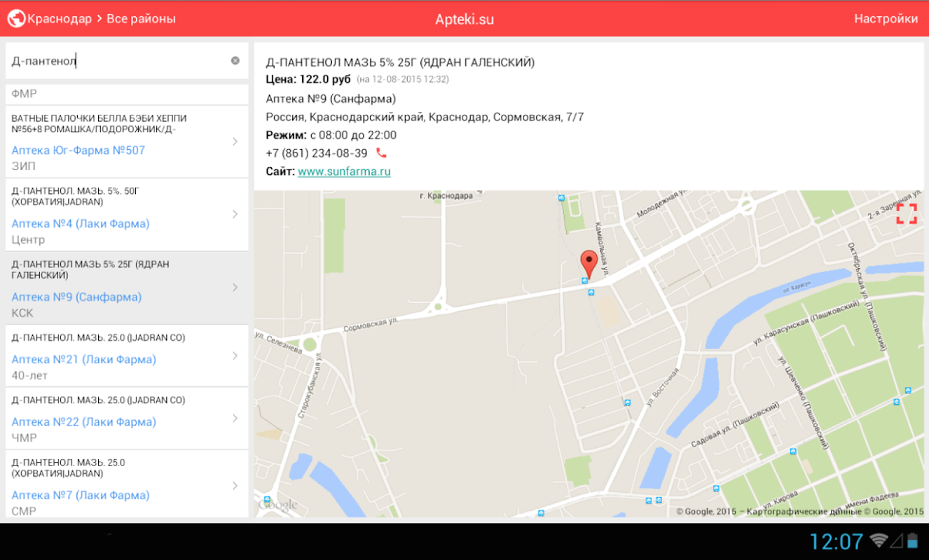Select Аптека №9 (Санфарма) in results list
This screenshot has width=929, height=560.
[76, 297]
